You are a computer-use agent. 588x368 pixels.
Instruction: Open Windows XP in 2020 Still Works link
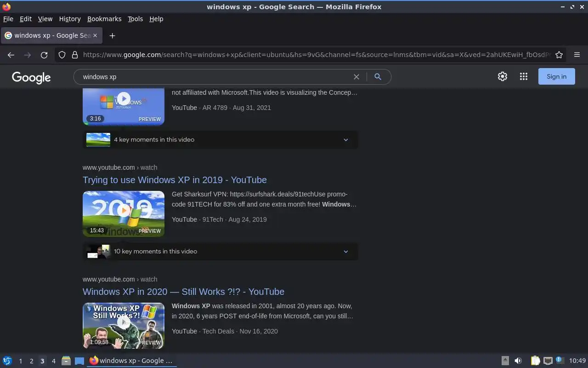click(x=183, y=292)
